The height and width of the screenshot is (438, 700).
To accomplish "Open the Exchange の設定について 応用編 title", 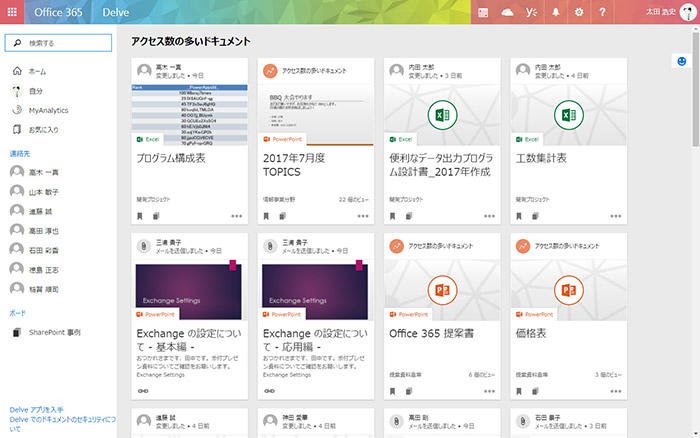I will pos(315,340).
